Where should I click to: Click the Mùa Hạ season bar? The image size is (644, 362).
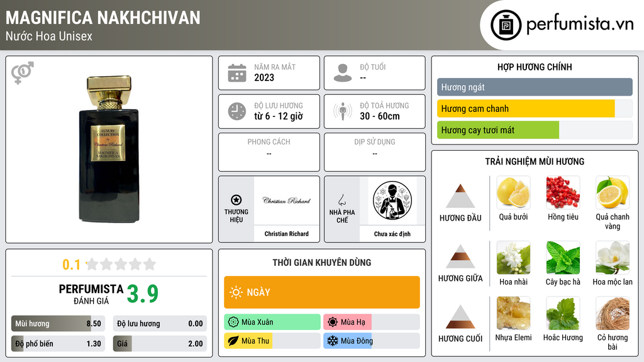(372, 322)
